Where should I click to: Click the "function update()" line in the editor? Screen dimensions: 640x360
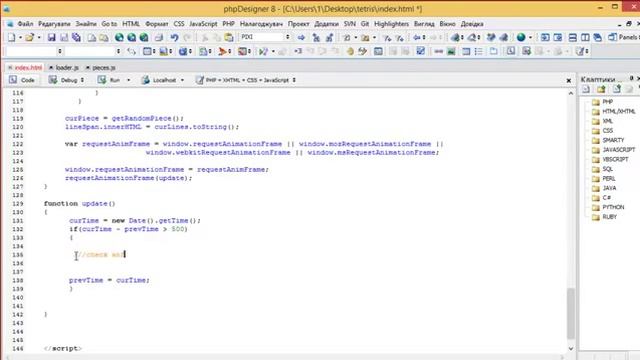[80, 203]
